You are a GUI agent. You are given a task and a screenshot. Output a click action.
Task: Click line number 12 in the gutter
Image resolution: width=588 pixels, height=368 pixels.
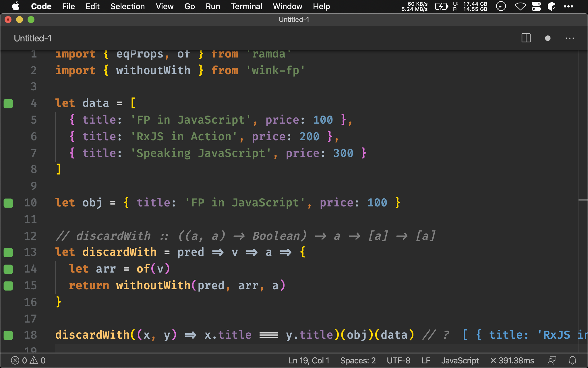pyautogui.click(x=30, y=236)
